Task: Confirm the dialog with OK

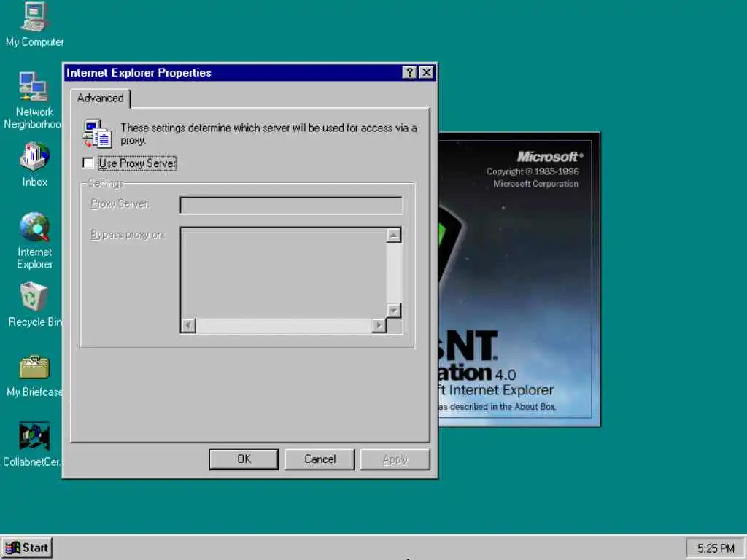Action: pos(244,459)
